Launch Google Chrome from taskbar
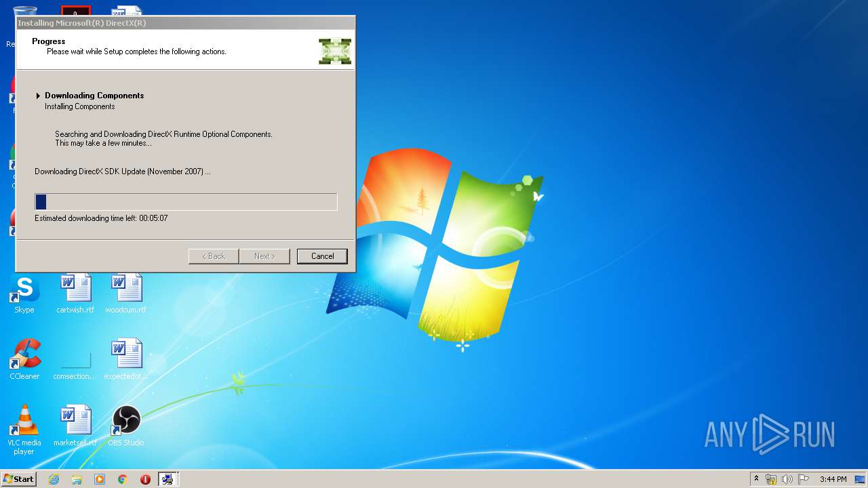This screenshot has width=868, height=488. click(123, 479)
